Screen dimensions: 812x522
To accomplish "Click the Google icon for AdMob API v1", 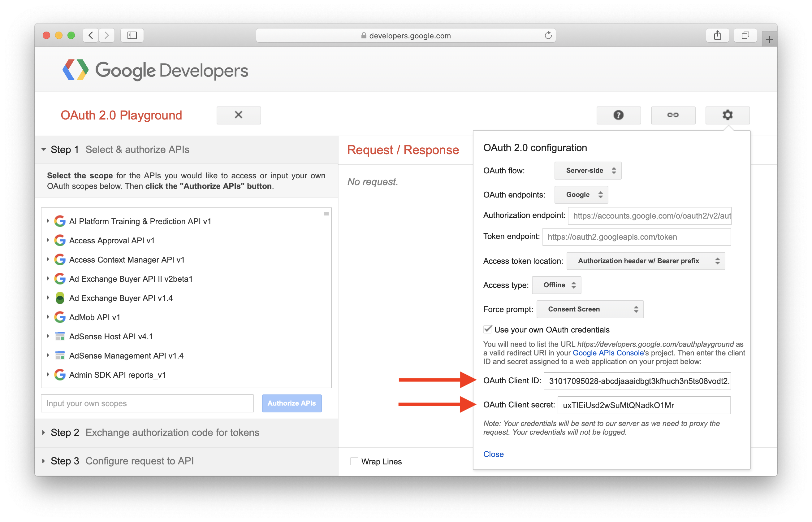I will [x=60, y=317].
